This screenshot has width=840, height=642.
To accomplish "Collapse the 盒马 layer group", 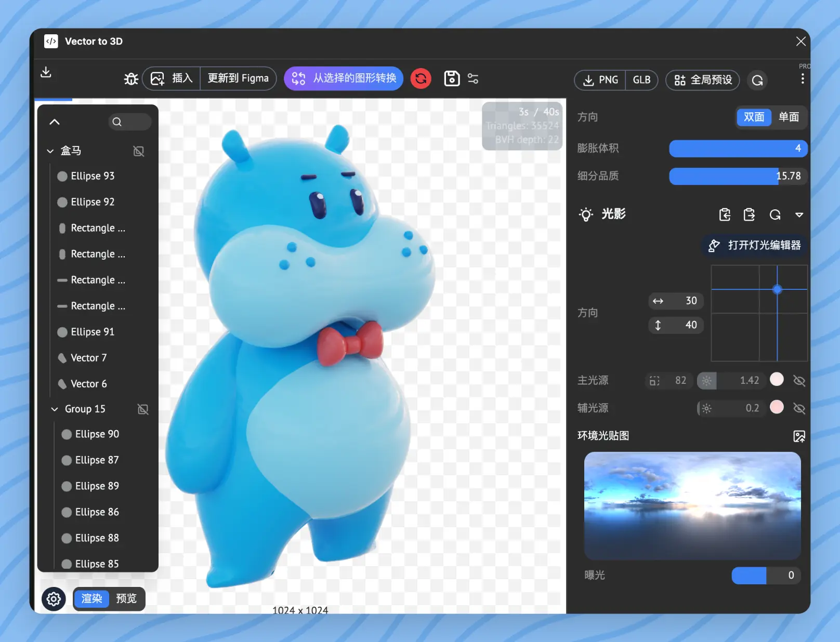I will 50,151.
